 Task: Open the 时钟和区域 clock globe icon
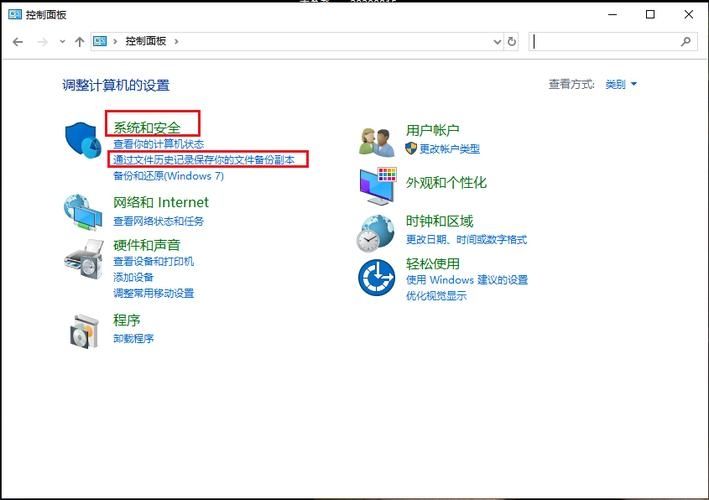tap(375, 233)
